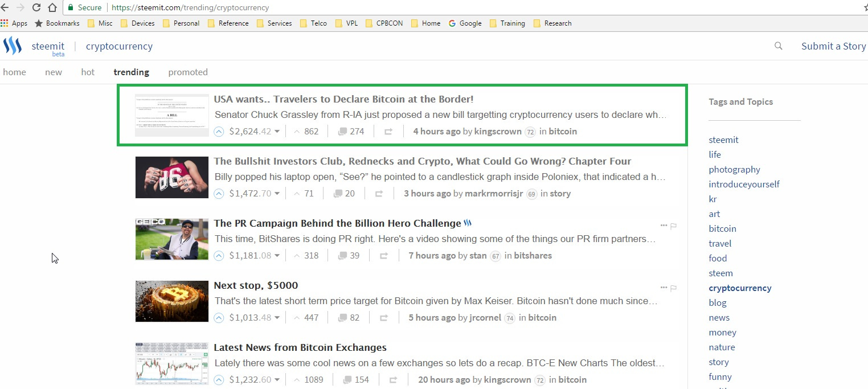Image resolution: width=868 pixels, height=389 pixels.
Task: Expand the $1,472.70 payout dropdown
Action: (x=277, y=194)
